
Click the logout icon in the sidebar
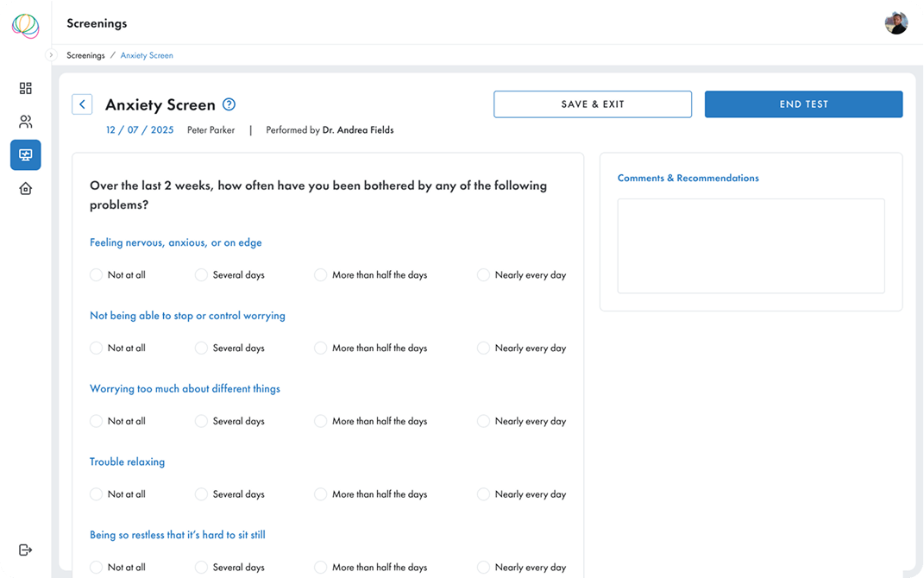pyautogui.click(x=25, y=550)
